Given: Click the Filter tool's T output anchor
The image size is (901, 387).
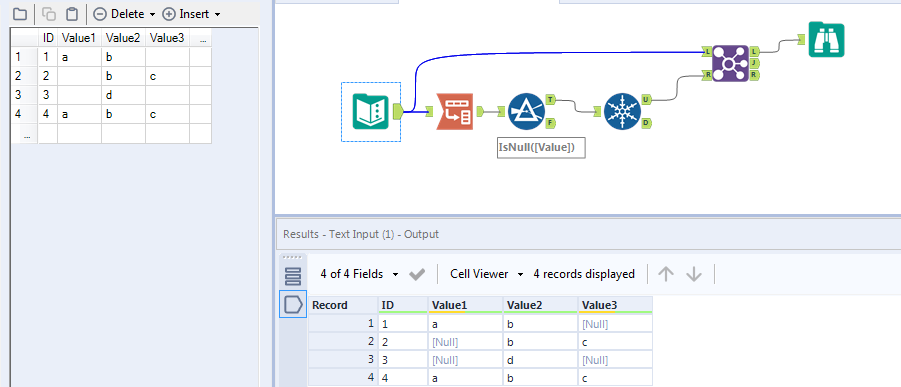Looking at the screenshot, I should 550,99.
